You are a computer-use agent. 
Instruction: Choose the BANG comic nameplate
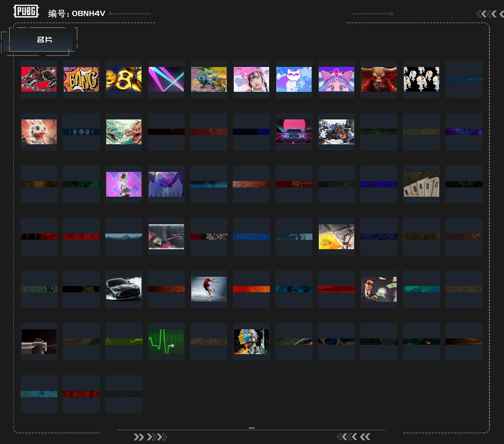(x=81, y=79)
